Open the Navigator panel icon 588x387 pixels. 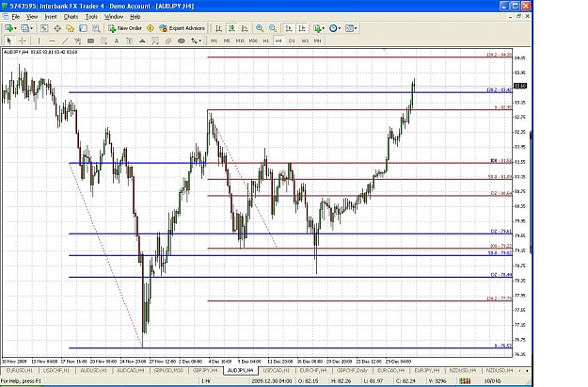[x=71, y=28]
